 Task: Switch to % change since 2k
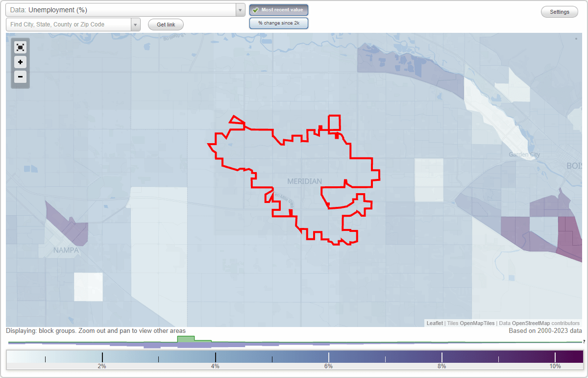click(279, 23)
